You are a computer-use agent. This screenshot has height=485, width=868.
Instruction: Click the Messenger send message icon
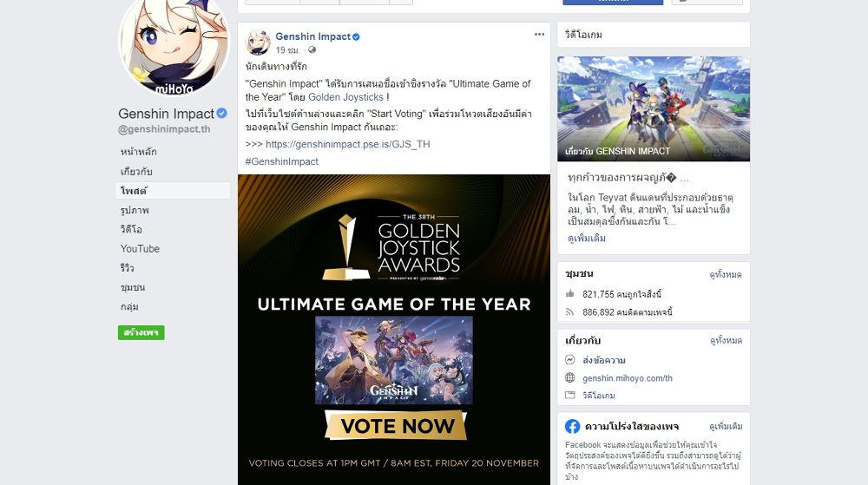(570, 360)
